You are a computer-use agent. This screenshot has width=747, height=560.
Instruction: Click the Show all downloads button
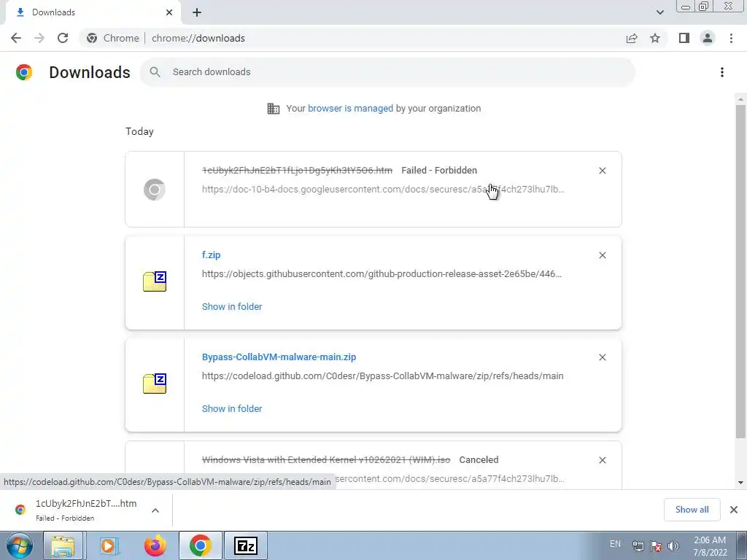(692, 510)
